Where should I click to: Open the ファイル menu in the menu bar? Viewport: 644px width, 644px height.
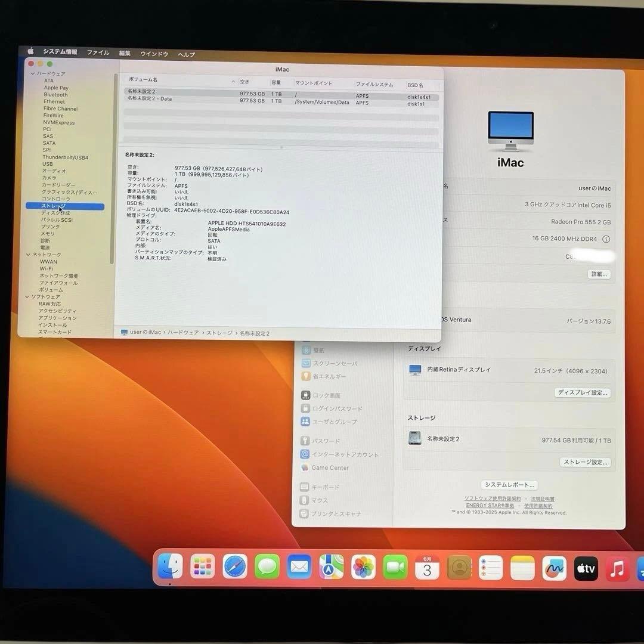point(97,52)
